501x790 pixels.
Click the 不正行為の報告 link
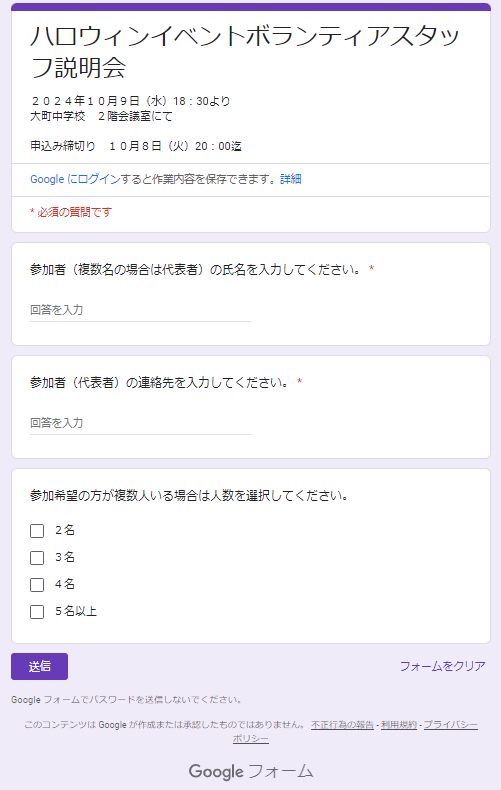pyautogui.click(x=342, y=725)
